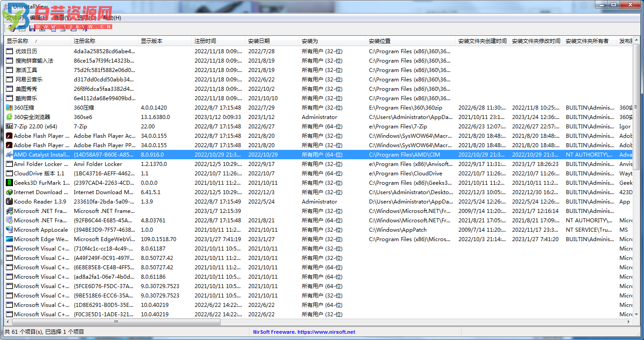Click the 360压缩 row icon
The image size is (644, 340).
[9, 107]
